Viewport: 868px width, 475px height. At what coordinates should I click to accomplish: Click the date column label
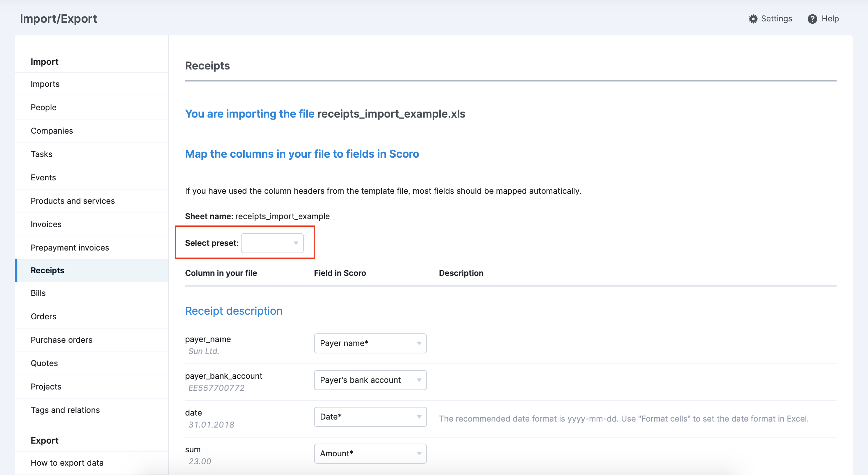click(193, 413)
